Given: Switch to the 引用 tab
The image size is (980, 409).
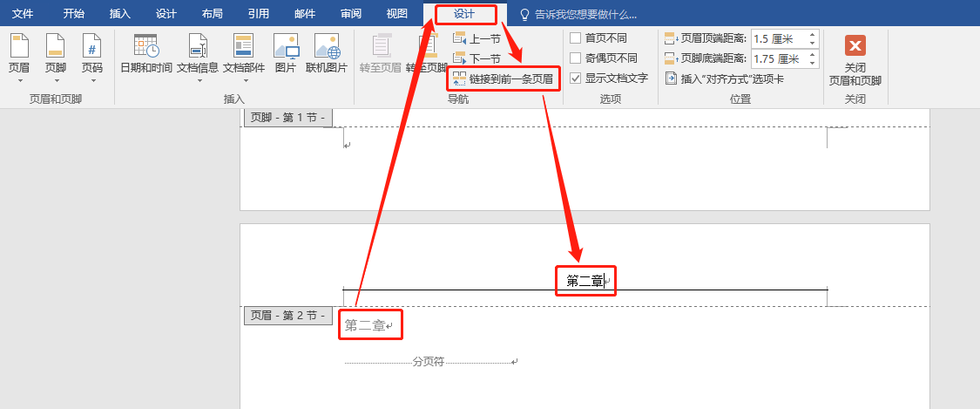Looking at the screenshot, I should [259, 14].
